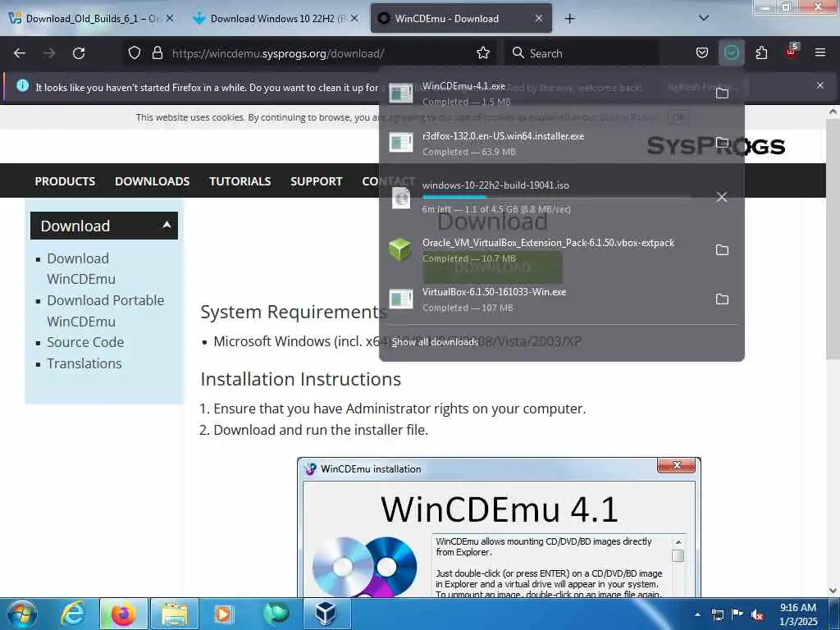Viewport: 840px width, 630px height.
Task: Open taskbar clock showing 9:16 AM
Action: tap(798, 614)
